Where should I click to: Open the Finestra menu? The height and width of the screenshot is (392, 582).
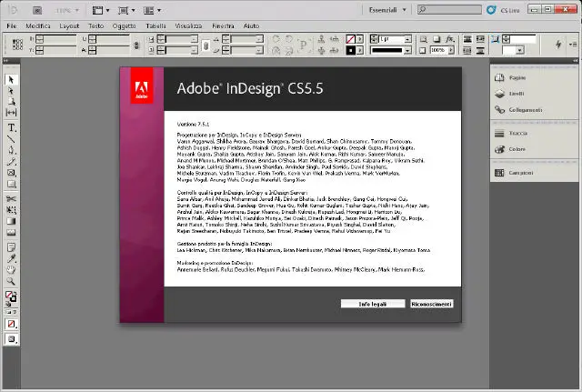pyautogui.click(x=223, y=25)
